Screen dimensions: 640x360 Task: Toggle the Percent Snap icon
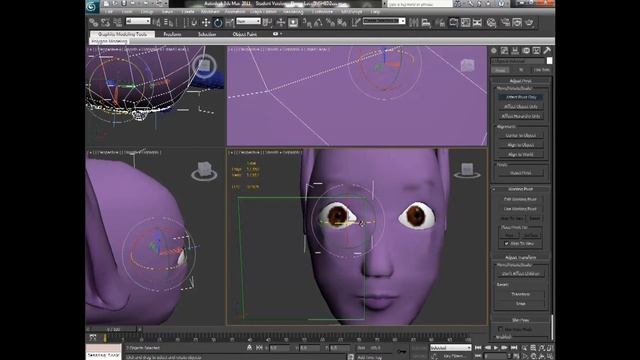point(330,22)
